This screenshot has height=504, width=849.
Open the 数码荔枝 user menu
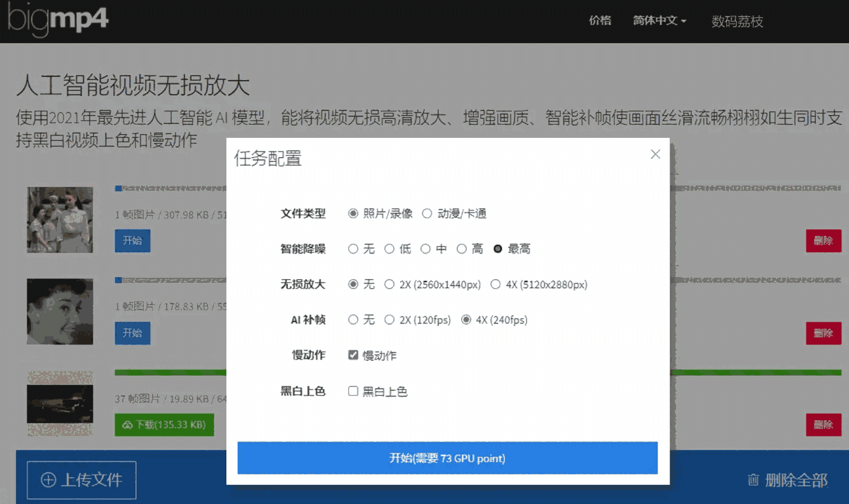(x=736, y=22)
